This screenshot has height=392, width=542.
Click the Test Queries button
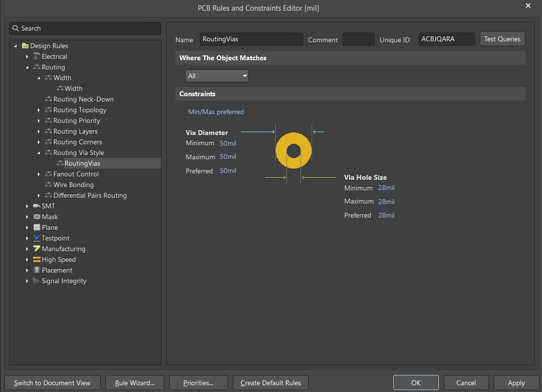(x=502, y=39)
